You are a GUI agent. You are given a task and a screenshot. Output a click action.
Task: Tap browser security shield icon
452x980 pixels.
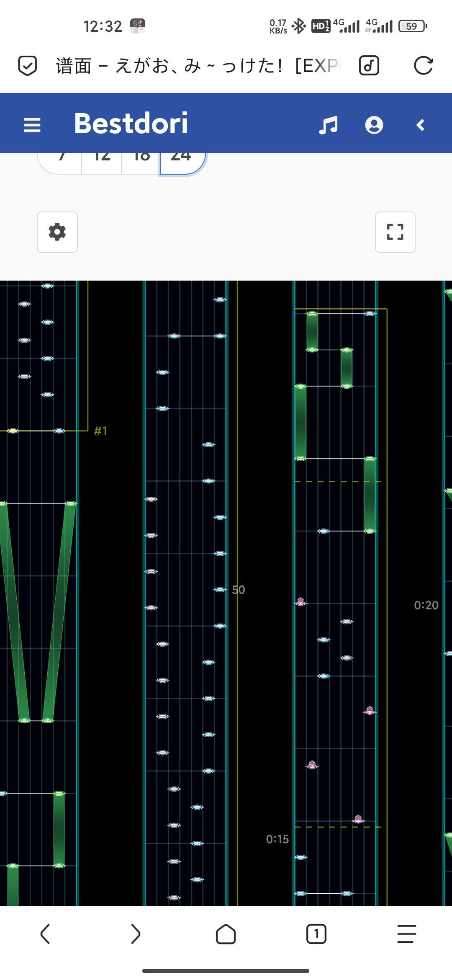[x=28, y=66]
